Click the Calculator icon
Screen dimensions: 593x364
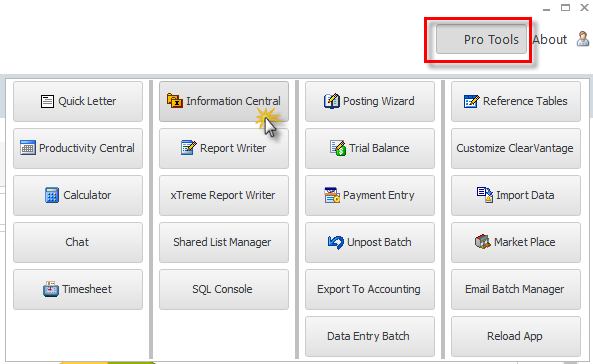pos(52,195)
